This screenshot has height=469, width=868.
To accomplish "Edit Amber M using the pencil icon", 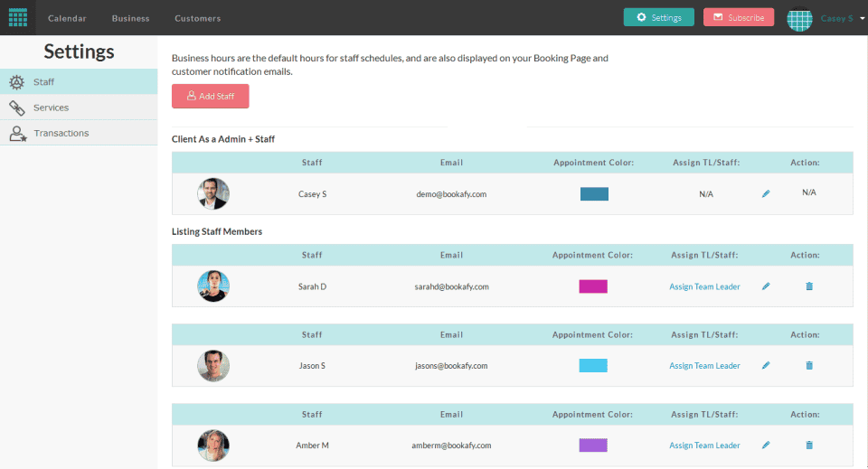I will pyautogui.click(x=766, y=446).
